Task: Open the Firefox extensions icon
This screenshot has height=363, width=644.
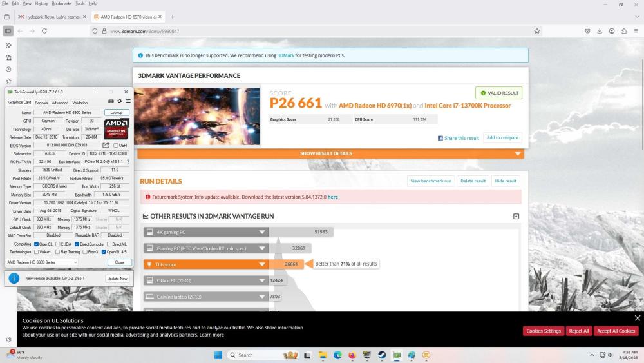Action: pos(624,31)
